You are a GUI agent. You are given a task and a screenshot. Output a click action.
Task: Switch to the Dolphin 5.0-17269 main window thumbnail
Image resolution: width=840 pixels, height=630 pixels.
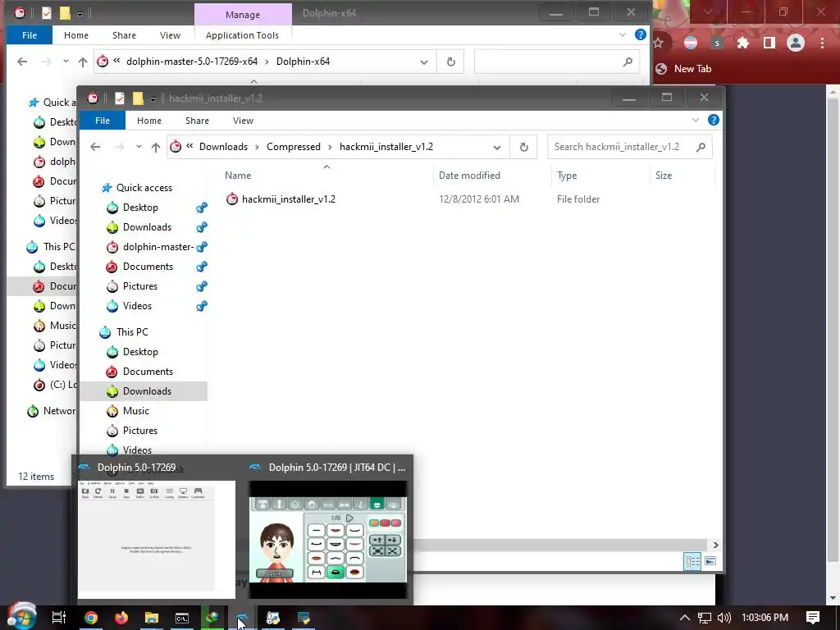point(157,539)
